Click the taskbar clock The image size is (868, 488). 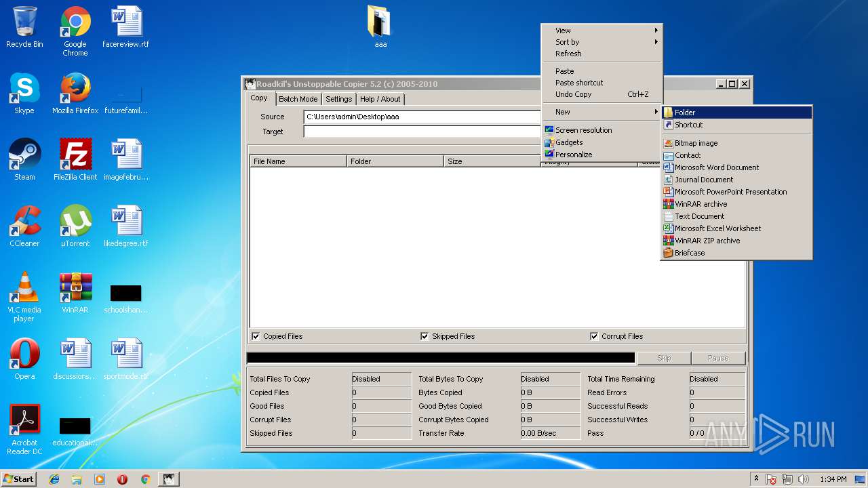tap(833, 479)
